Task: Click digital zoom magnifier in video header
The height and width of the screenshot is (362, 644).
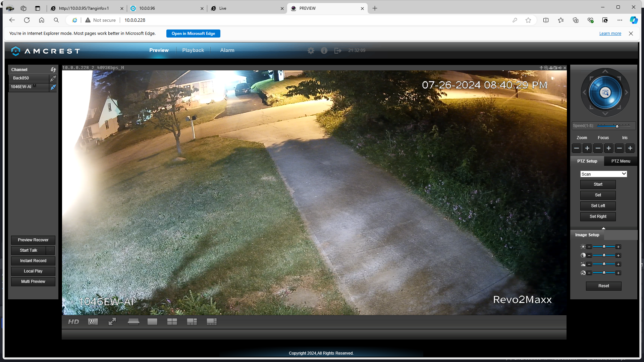Action: 546,68
